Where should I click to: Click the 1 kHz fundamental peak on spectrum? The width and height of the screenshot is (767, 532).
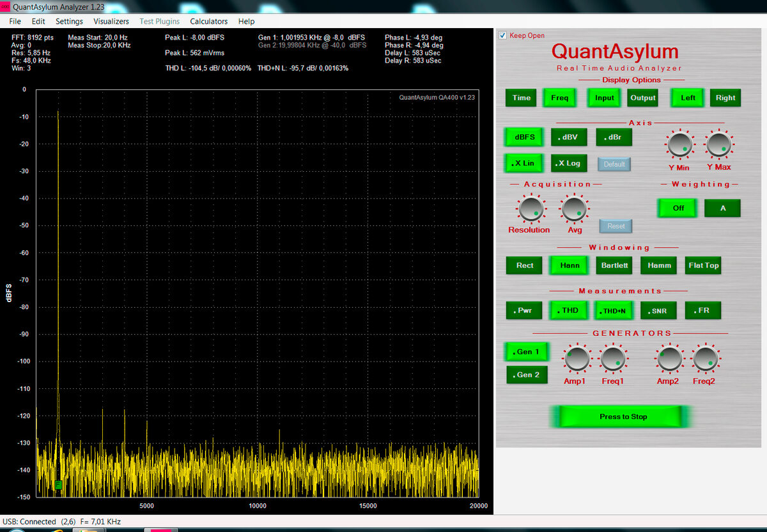[x=58, y=112]
